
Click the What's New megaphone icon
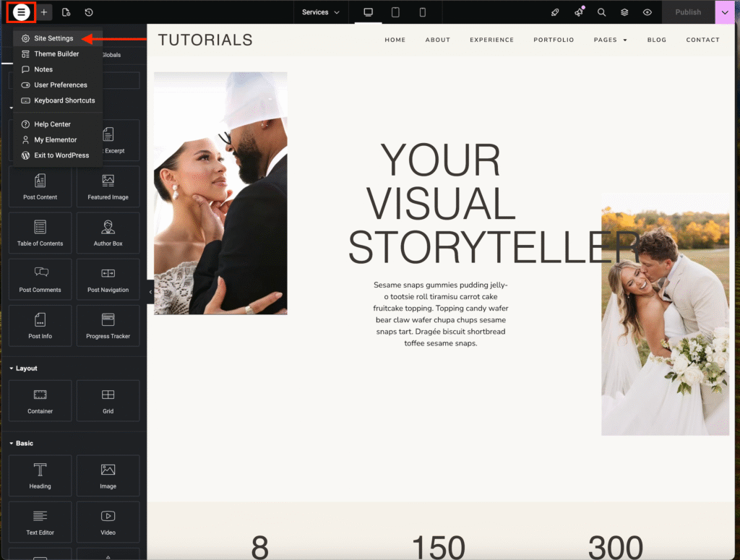[x=579, y=12]
